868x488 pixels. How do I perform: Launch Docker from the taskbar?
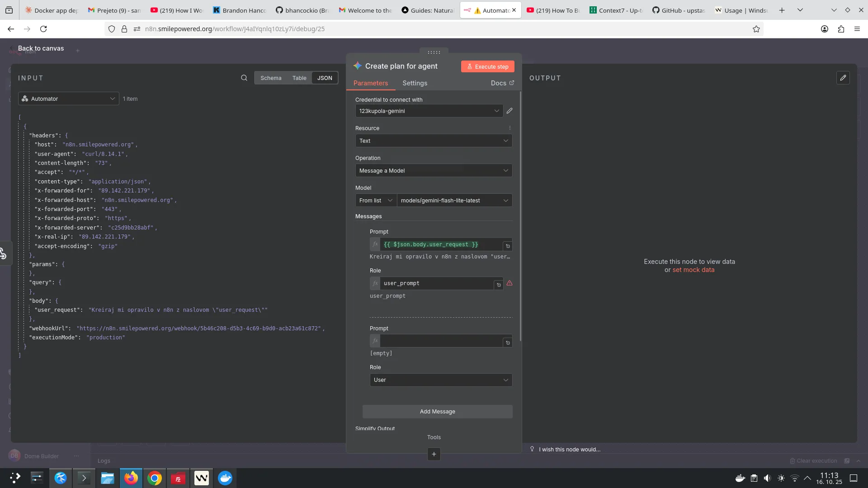[x=225, y=478]
